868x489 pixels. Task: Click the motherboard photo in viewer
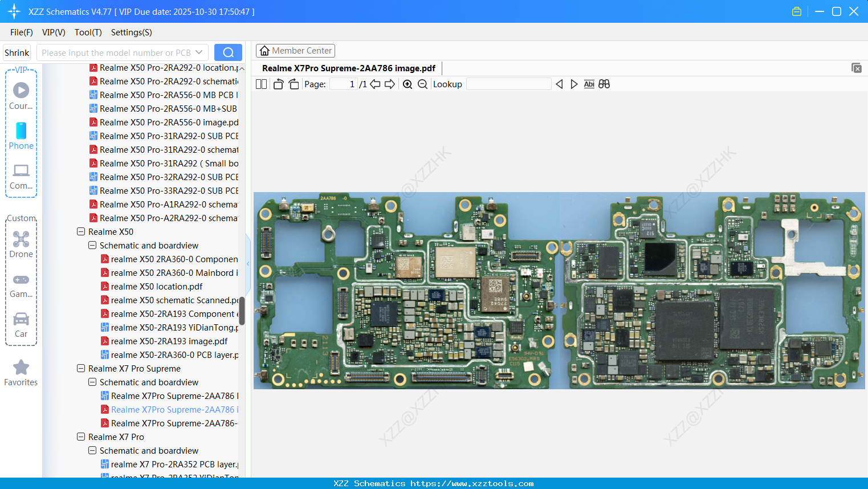pos(559,291)
